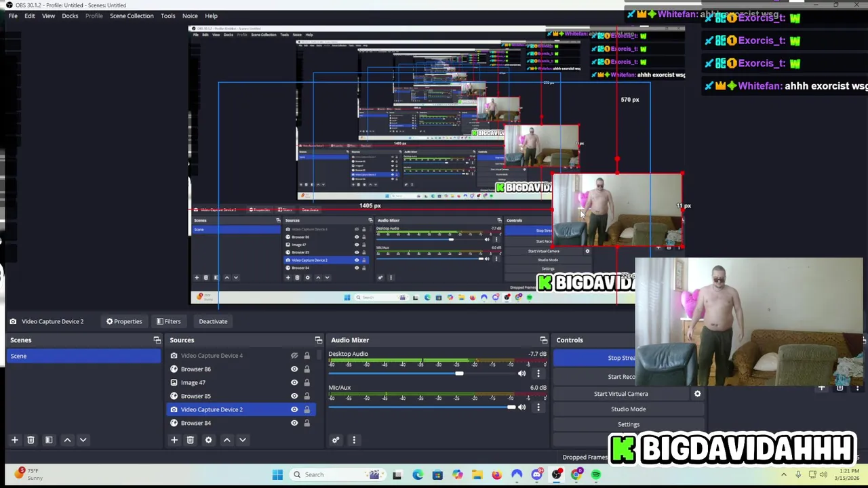Pop out the Audio Mixer dock icon
The height and width of the screenshot is (488, 868).
coord(543,340)
